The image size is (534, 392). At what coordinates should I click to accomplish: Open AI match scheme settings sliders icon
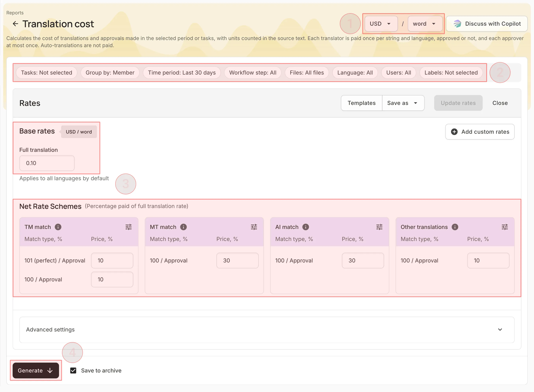point(379,227)
